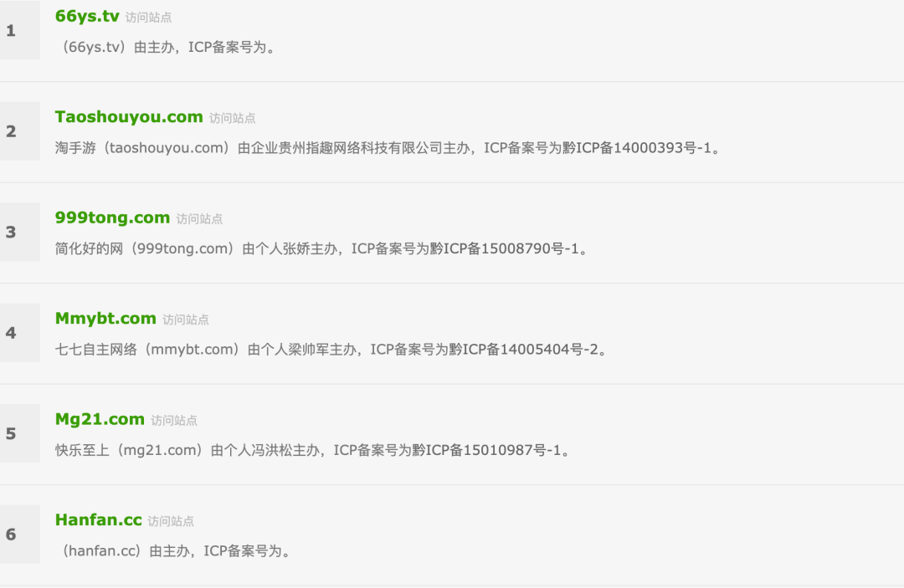The height and width of the screenshot is (588, 904).
Task: Select rank number 6 badge
Action: click(x=19, y=534)
